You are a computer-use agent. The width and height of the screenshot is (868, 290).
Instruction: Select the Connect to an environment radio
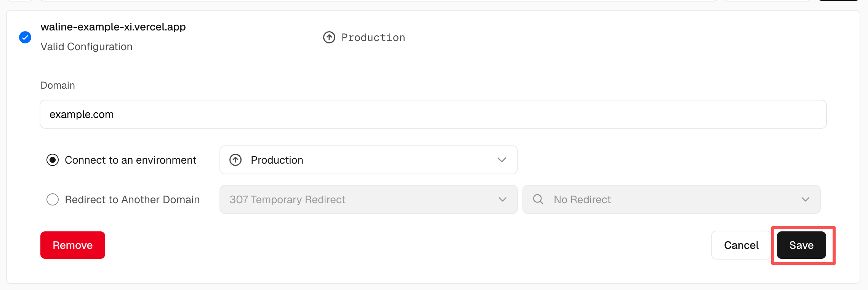coord(53,160)
